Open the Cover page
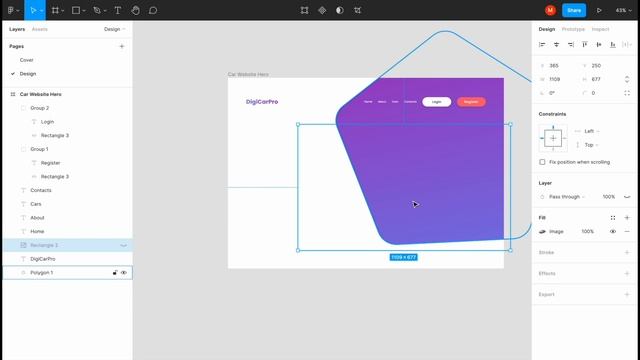Image resolution: width=640 pixels, height=360 pixels. pyautogui.click(x=27, y=60)
